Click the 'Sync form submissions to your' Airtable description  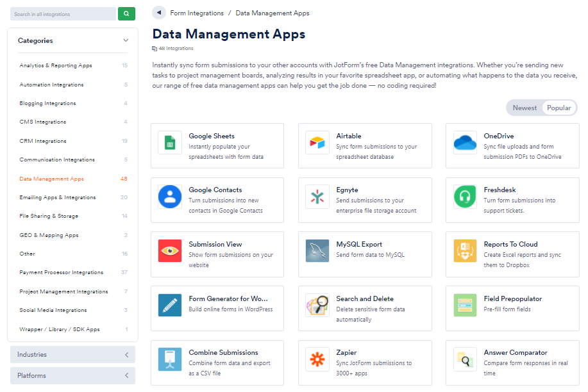click(x=376, y=147)
